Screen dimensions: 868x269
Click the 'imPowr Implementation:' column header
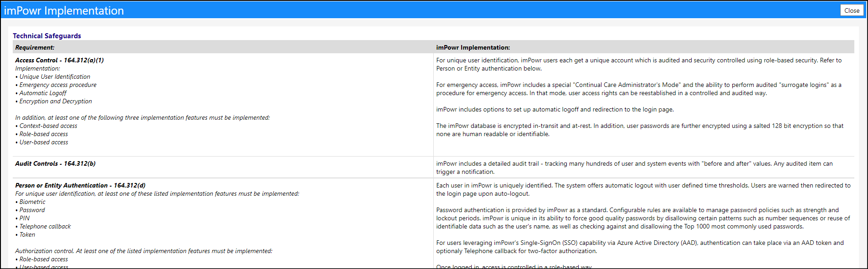[x=473, y=47]
